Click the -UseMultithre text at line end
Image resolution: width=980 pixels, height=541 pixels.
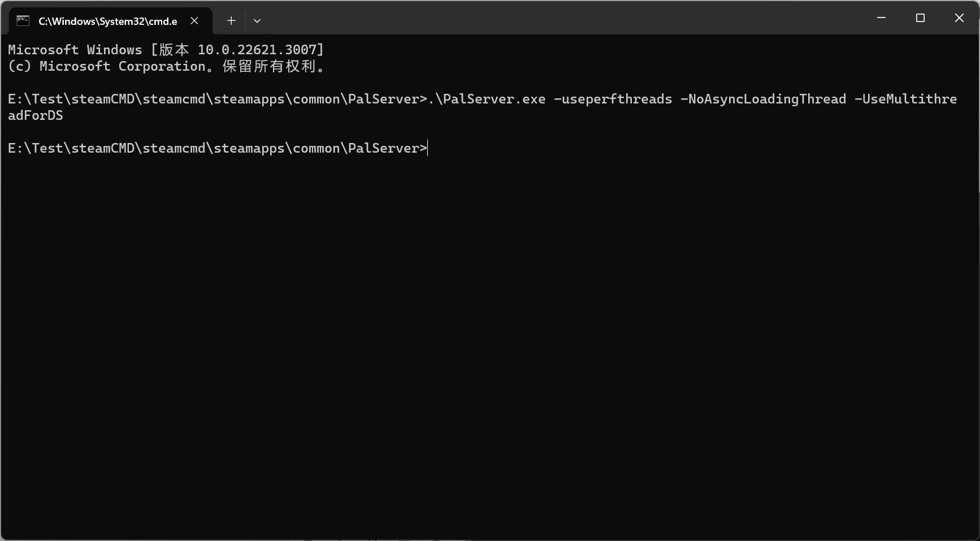pos(906,99)
